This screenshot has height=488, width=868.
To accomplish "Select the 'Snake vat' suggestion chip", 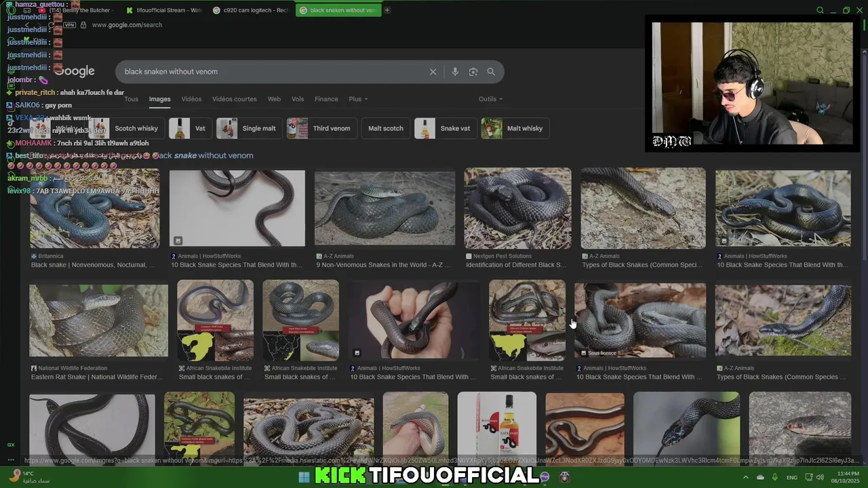I will click(446, 128).
